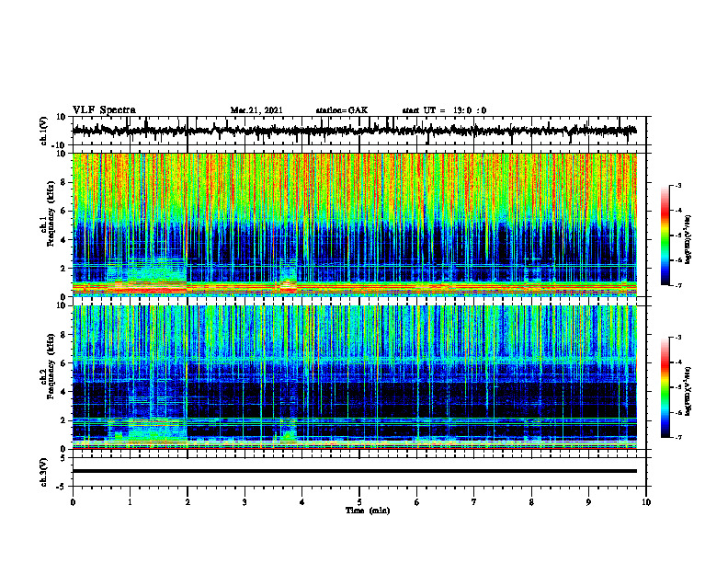Select time axis tick label "8"
728x563 pixels.
click(x=531, y=502)
